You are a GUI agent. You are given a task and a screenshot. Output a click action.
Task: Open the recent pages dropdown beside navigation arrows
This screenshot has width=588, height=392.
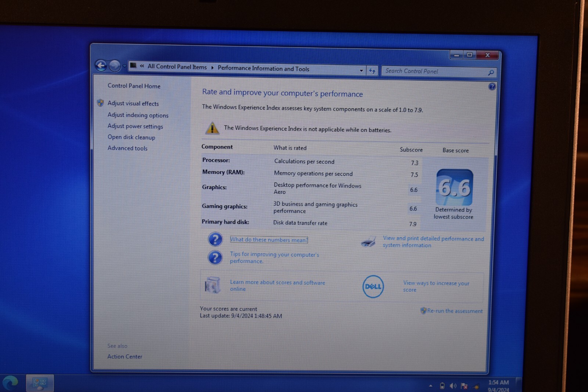pyautogui.click(x=125, y=66)
